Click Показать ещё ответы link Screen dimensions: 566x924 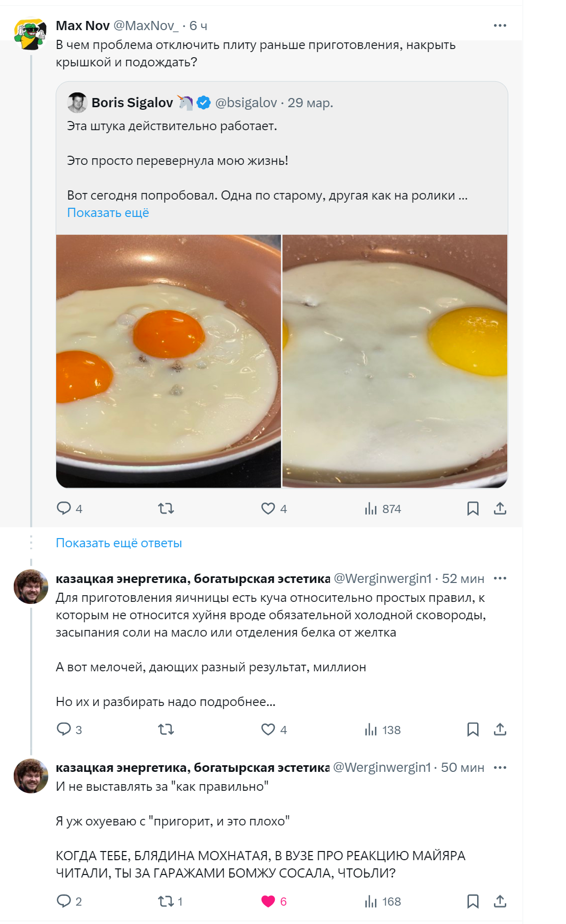pyautogui.click(x=119, y=543)
